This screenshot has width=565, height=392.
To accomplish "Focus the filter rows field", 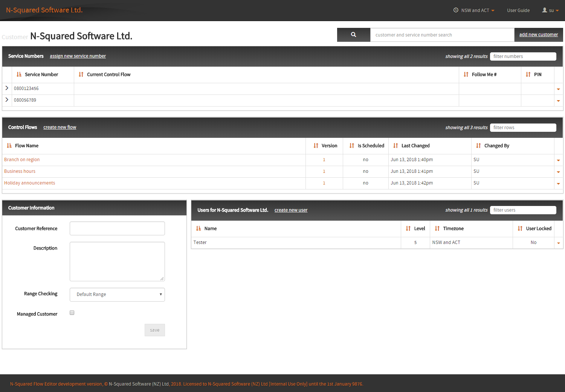I will tap(523, 128).
